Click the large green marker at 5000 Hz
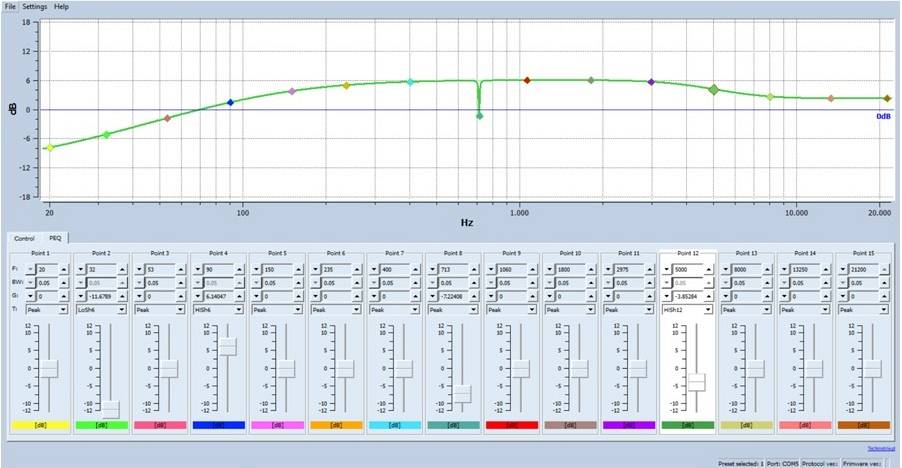Viewport: 902px width, 468px height. click(714, 90)
